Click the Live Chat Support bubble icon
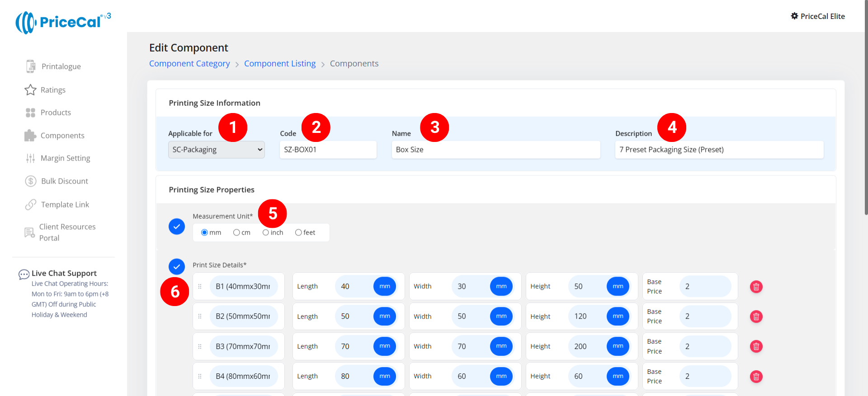 click(24, 274)
